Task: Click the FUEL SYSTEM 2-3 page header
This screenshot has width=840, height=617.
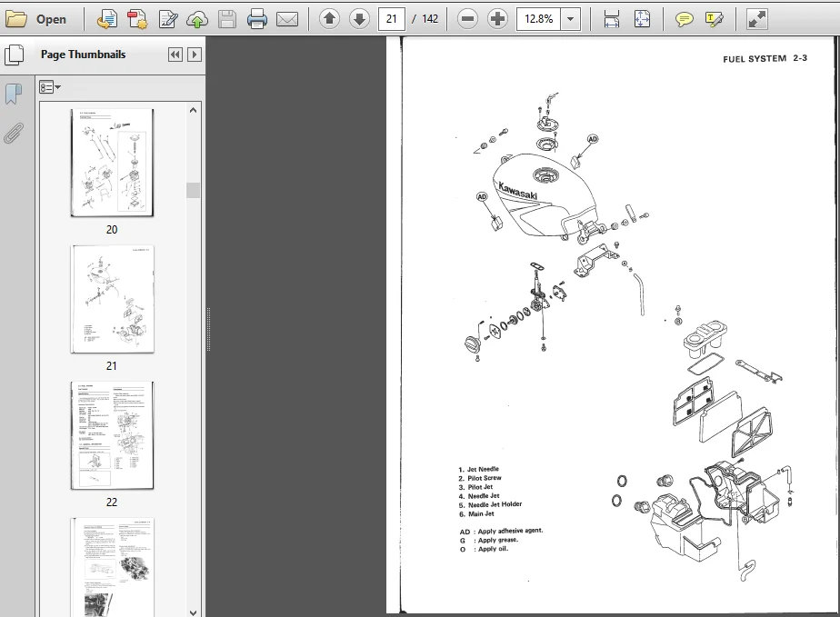Action: click(765, 58)
